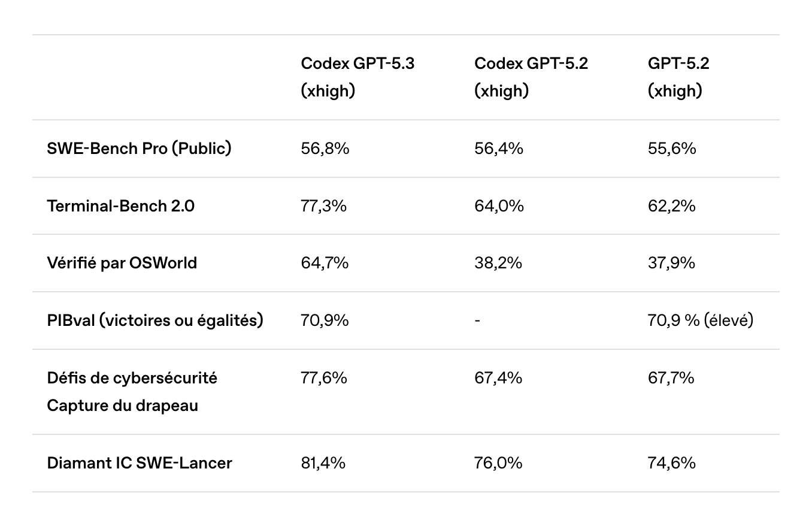Select the Codex GPT-5.2 (xhigh) column header
Screen dimensions: 812x514
coord(531,77)
